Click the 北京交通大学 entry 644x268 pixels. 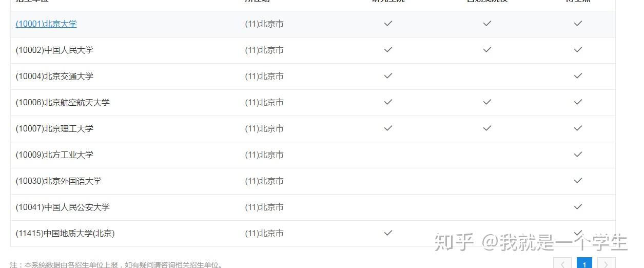click(54, 76)
